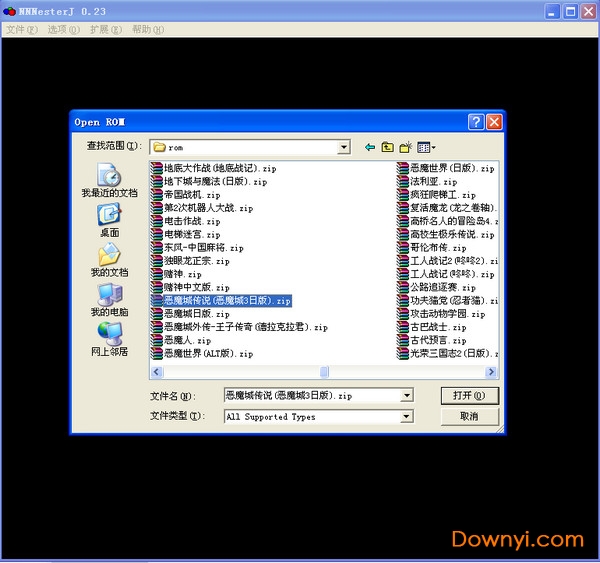This screenshot has height=563, width=600.
Task: Select 光荣三国志2(日版) file
Action: point(447,354)
